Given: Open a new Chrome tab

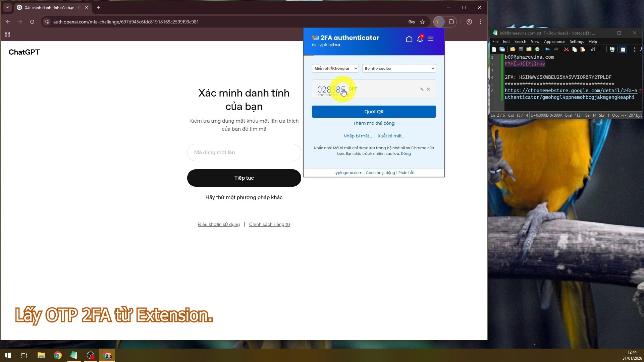Looking at the screenshot, I should [99, 7].
